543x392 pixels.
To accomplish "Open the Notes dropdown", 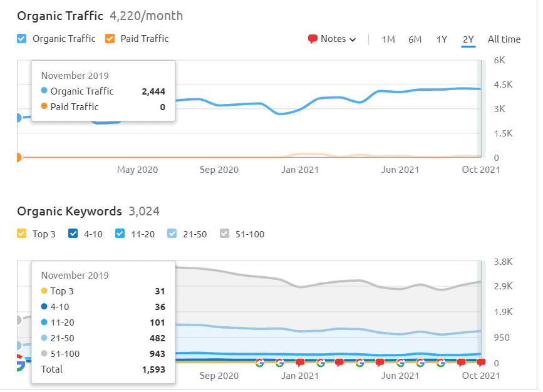I will tap(332, 39).
